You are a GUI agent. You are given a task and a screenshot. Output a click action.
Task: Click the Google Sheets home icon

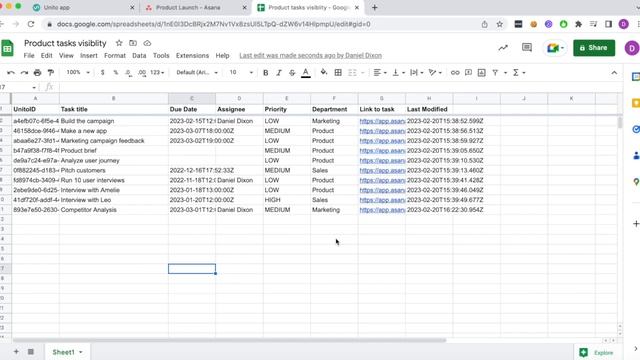click(x=7, y=48)
